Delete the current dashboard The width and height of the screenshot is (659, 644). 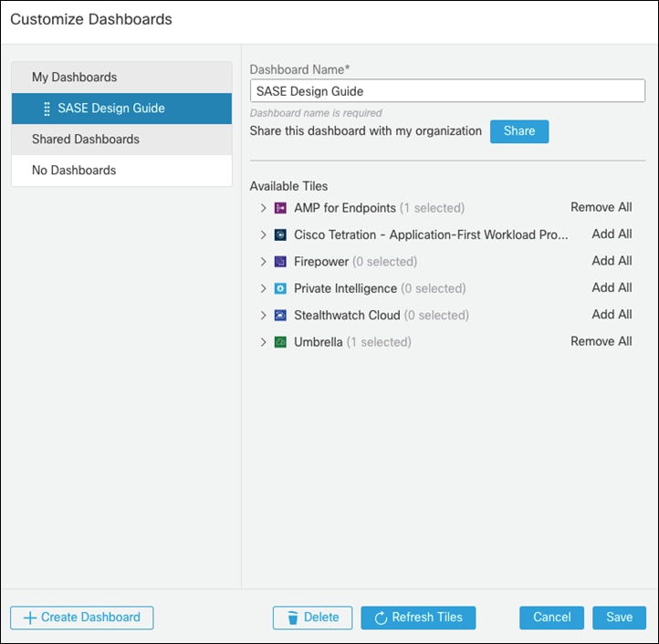312,618
